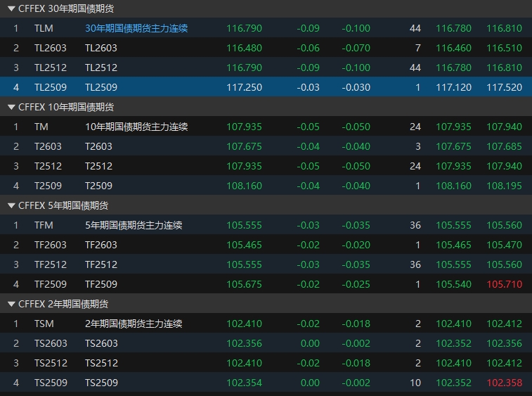Screen dimensions: 532x396
Task: Click the 117.120 bid price
Action: [x=453, y=87]
